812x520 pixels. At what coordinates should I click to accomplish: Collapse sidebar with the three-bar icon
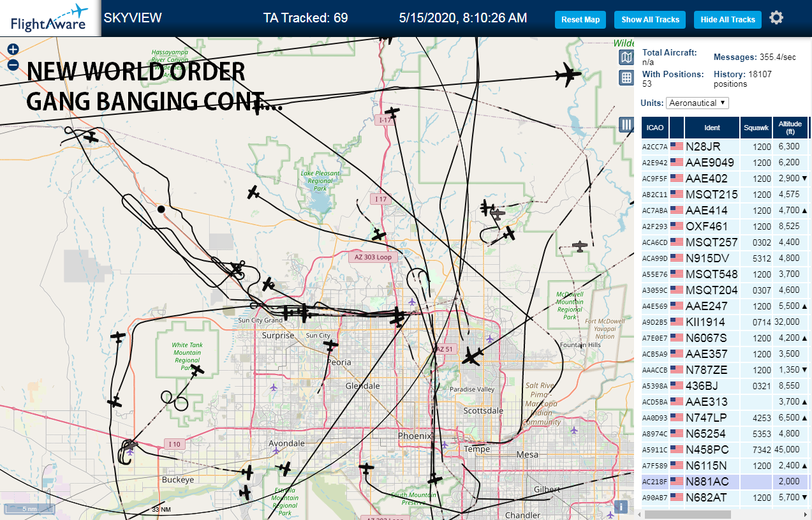point(626,125)
